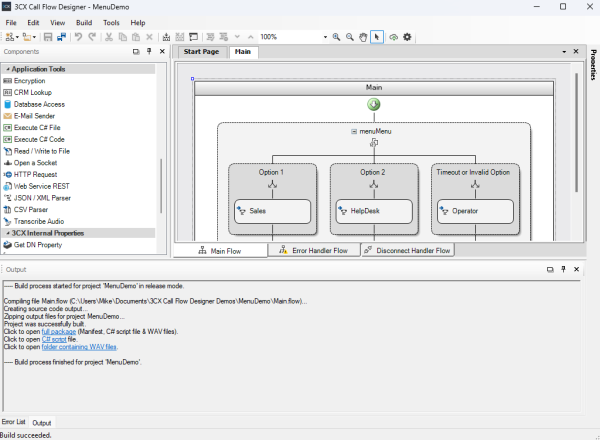Click the collapse all components icon
Screen dimensions: 600x440
click(210, 37)
